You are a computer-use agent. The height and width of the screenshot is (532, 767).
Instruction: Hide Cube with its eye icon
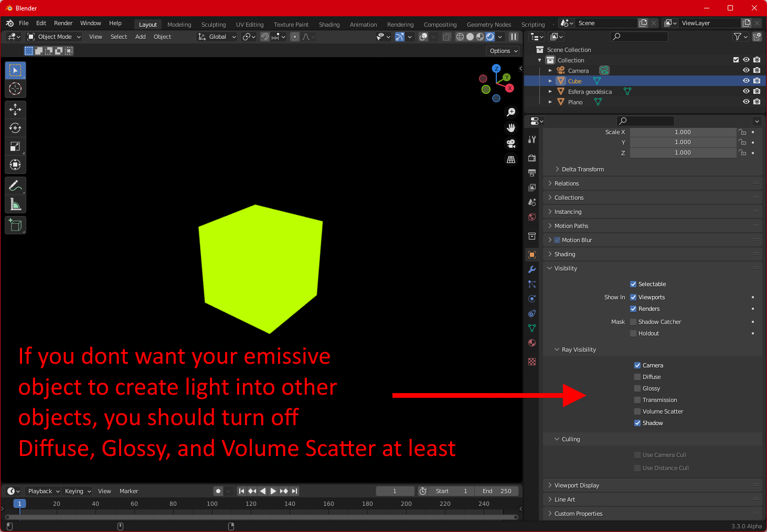click(x=746, y=81)
